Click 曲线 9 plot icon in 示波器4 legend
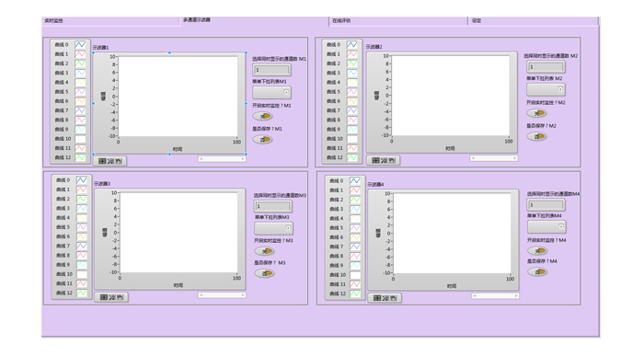 (355, 265)
